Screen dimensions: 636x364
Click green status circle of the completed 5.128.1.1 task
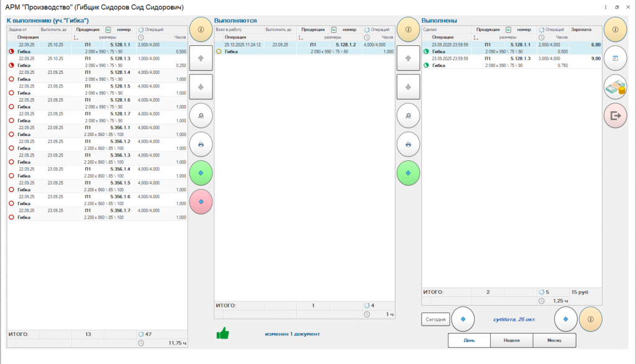426,52
